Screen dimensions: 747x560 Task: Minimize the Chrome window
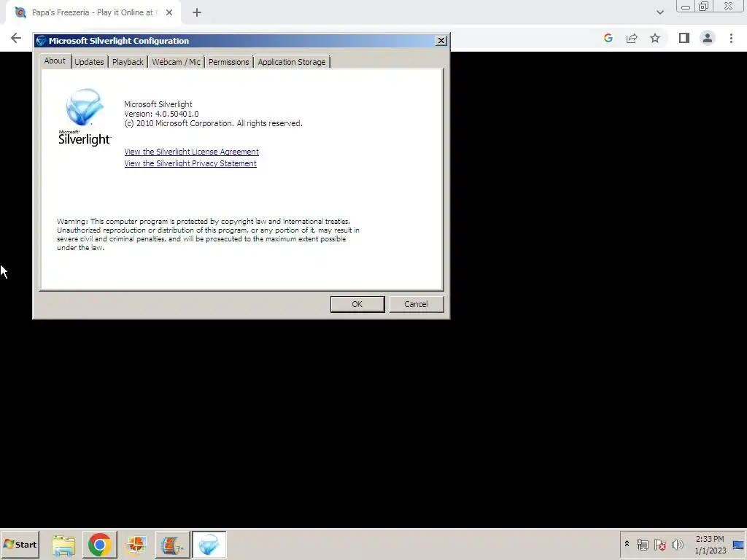686,7
